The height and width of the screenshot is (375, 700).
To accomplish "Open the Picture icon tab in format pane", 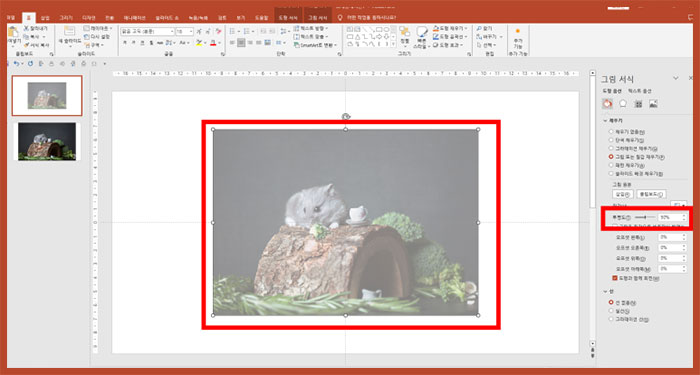I will [x=654, y=104].
